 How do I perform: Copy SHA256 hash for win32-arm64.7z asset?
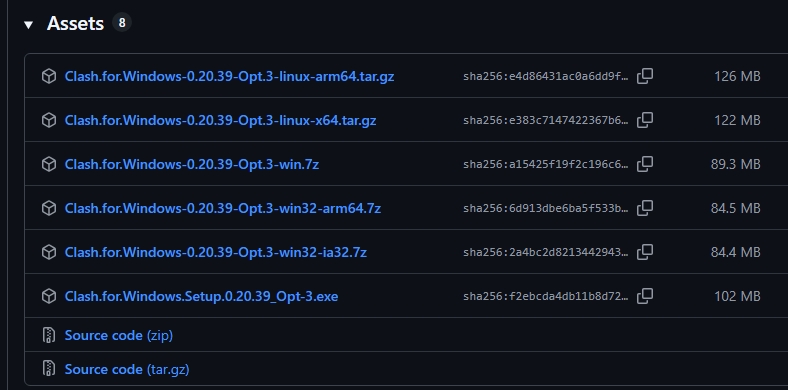click(645, 208)
